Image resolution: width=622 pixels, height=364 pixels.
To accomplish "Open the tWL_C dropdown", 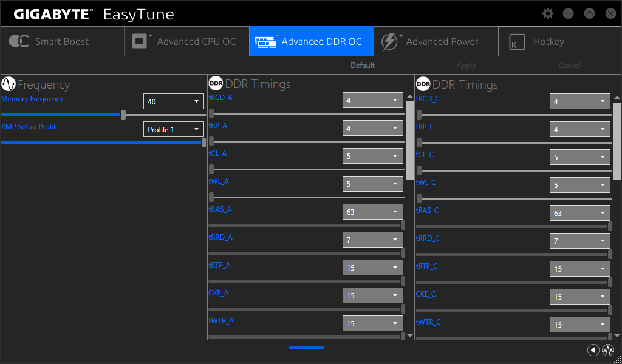I will 580,185.
